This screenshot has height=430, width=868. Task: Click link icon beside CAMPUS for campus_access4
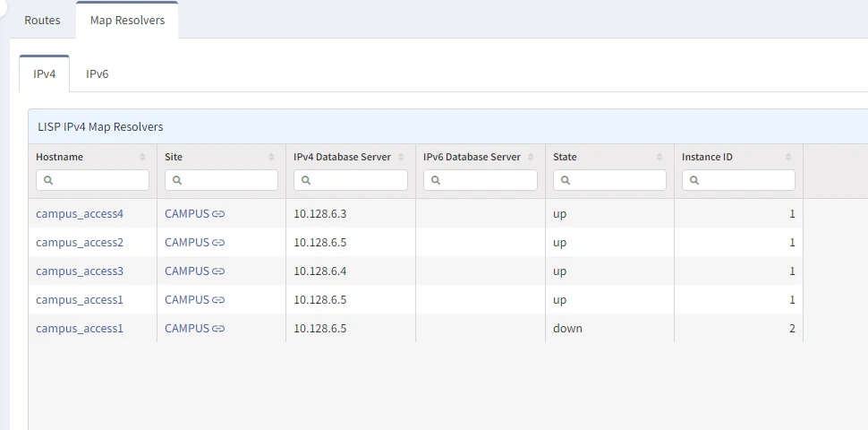click(x=218, y=214)
